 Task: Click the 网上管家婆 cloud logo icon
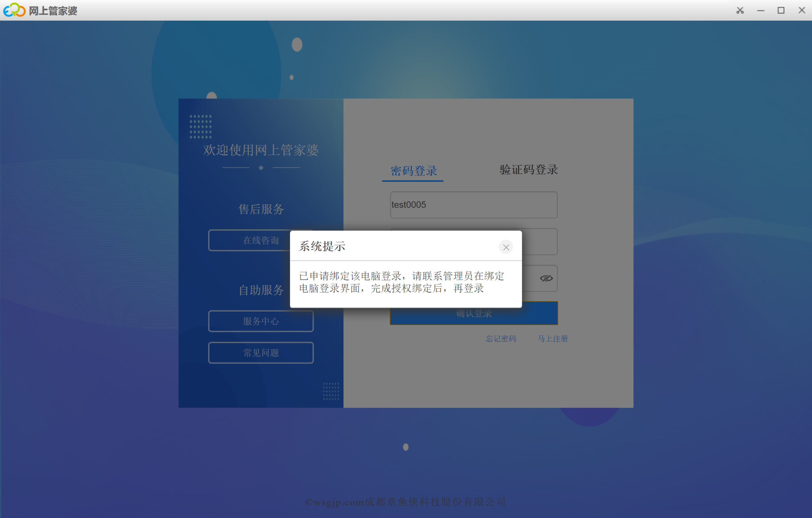(14, 10)
